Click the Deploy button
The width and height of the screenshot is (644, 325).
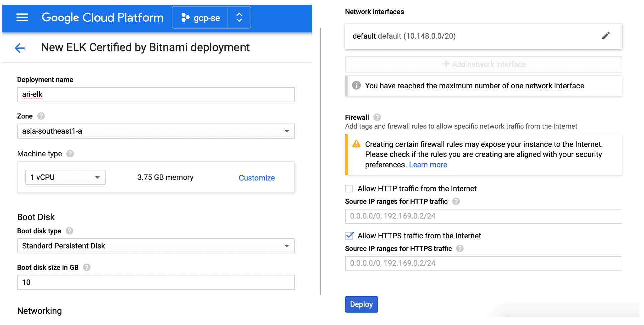[x=361, y=304]
